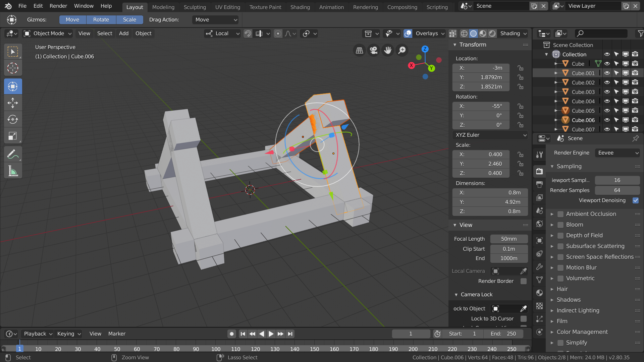Click the Viewport Samples value slider
The width and height of the screenshot is (644, 362).
point(617,180)
